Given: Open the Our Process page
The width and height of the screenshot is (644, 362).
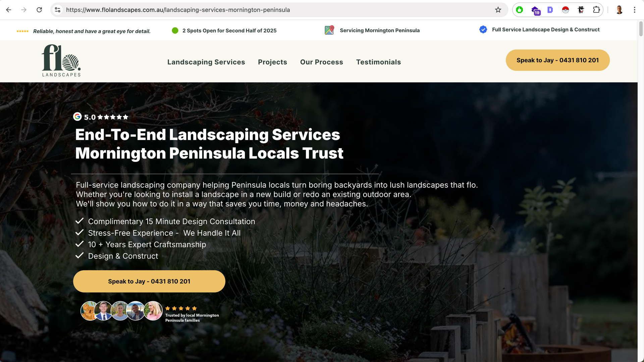Looking at the screenshot, I should point(321,62).
